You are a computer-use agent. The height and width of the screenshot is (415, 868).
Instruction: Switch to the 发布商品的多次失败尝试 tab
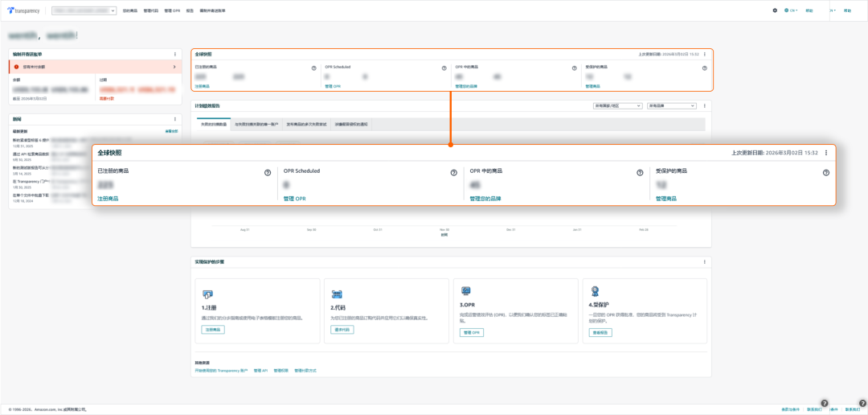(306, 124)
